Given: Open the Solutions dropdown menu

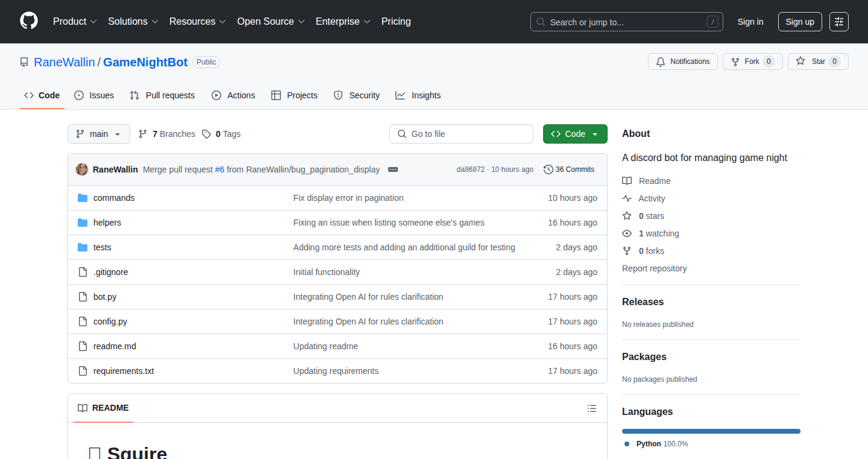Looking at the screenshot, I should click(x=133, y=22).
